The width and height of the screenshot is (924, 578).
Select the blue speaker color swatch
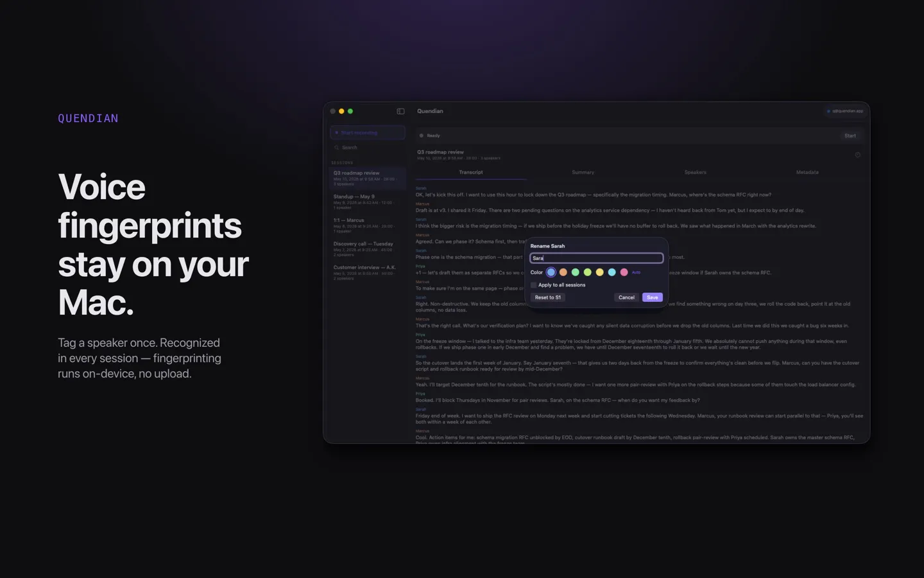coord(551,272)
